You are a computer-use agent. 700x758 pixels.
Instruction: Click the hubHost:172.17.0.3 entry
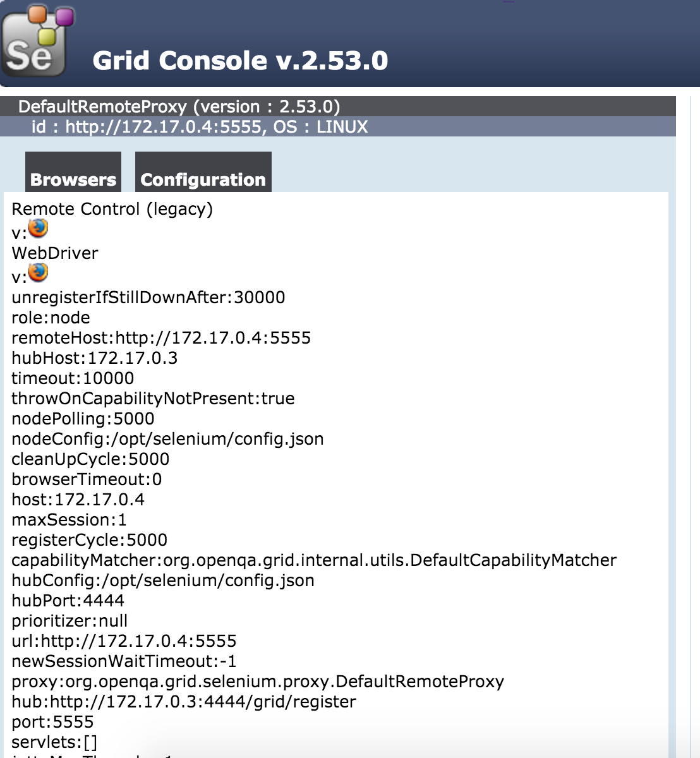(x=95, y=358)
